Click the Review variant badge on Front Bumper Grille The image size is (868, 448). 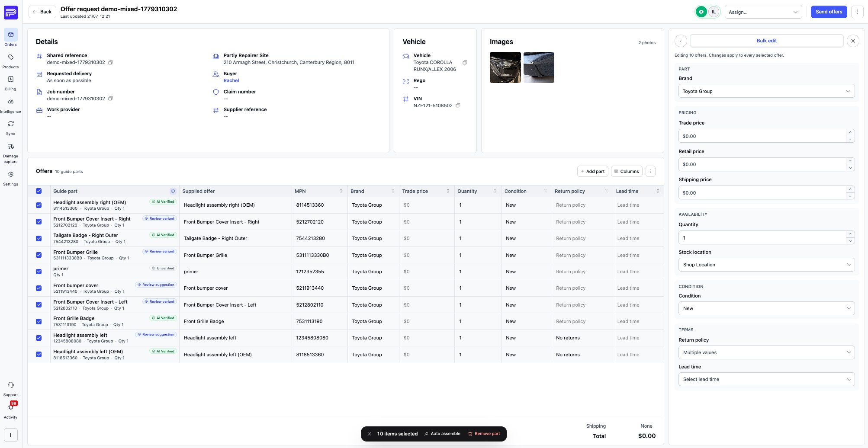(x=160, y=252)
